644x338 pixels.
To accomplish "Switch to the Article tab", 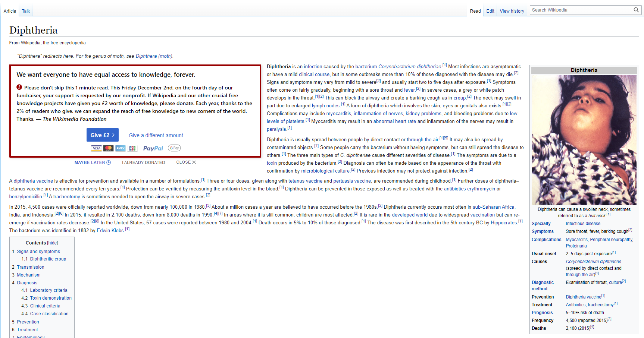I will click(10, 11).
